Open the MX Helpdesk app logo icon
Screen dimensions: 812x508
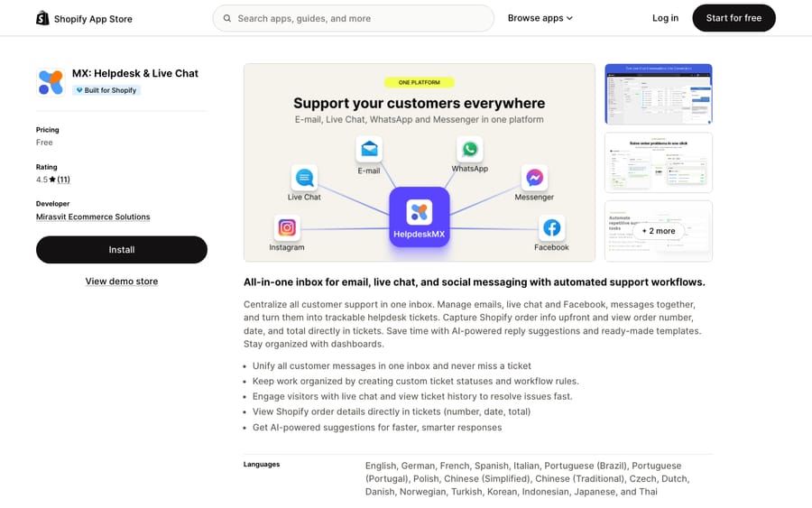(51, 82)
